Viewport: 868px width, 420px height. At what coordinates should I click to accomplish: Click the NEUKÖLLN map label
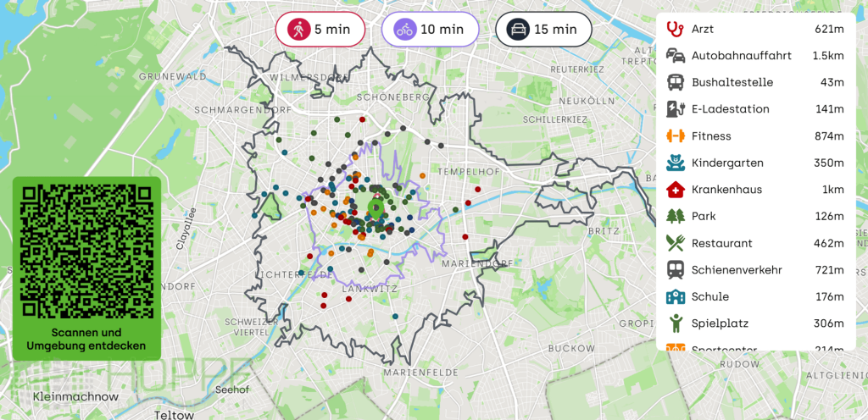(x=587, y=101)
